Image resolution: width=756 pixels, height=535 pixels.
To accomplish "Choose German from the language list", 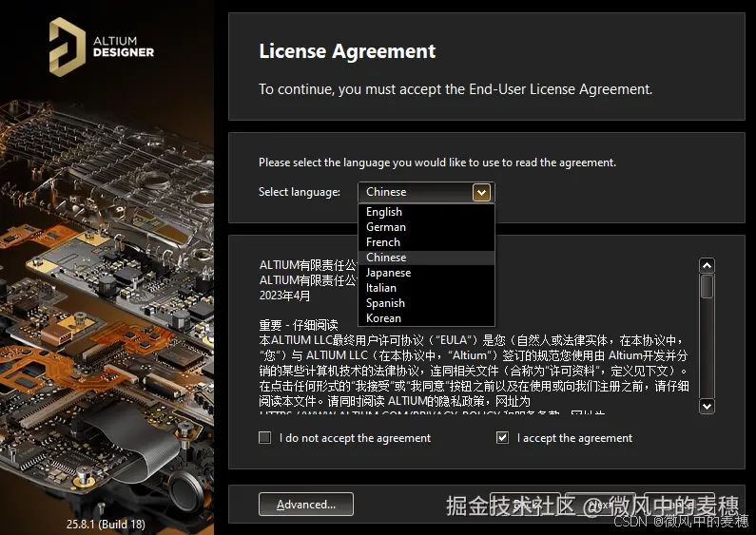I will click(x=426, y=227).
